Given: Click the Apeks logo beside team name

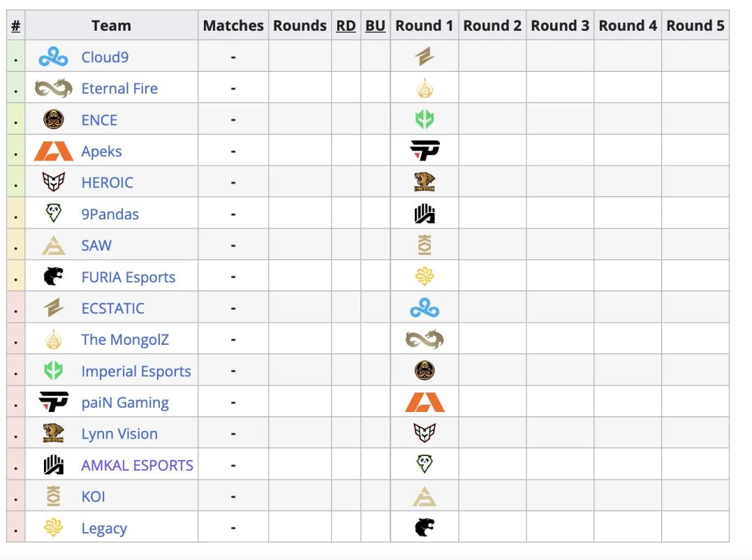Looking at the screenshot, I should coord(54,152).
